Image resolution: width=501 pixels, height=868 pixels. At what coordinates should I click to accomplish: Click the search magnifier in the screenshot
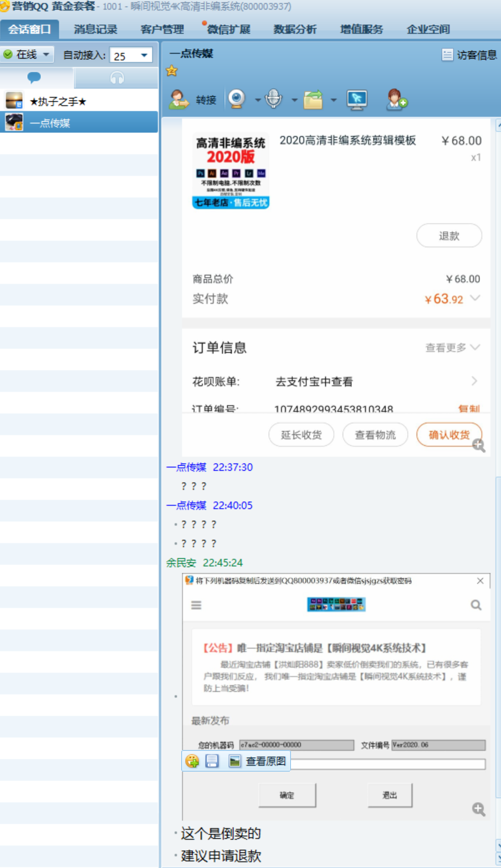[476, 605]
